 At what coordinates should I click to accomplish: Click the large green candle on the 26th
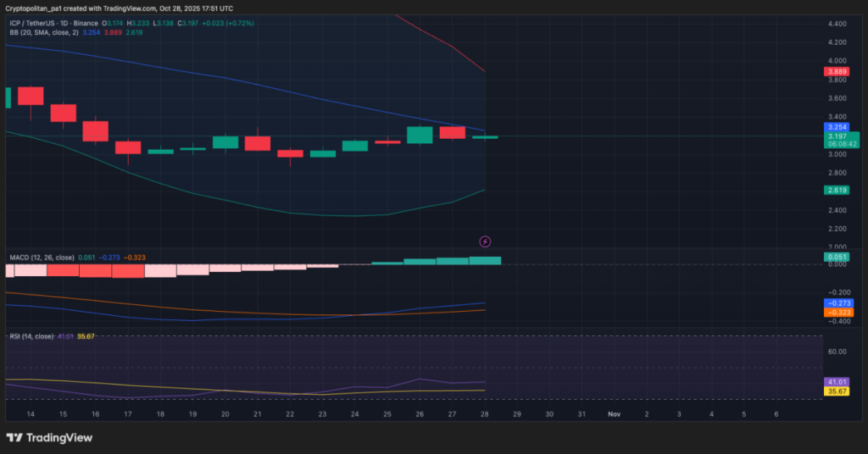tap(420, 135)
